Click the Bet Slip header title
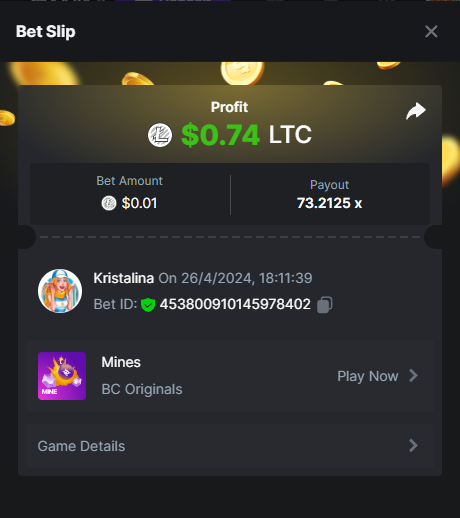The image size is (460, 518). [x=46, y=32]
